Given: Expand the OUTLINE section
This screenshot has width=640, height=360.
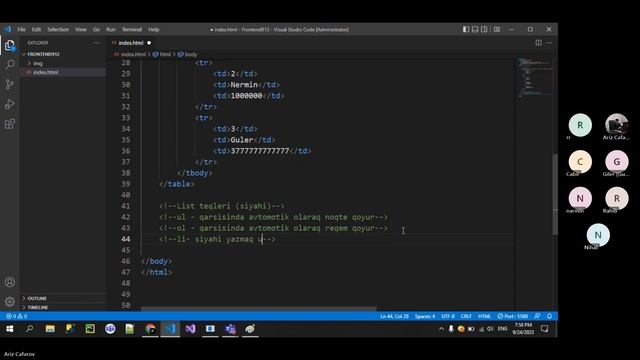Looking at the screenshot, I should coord(37,298).
